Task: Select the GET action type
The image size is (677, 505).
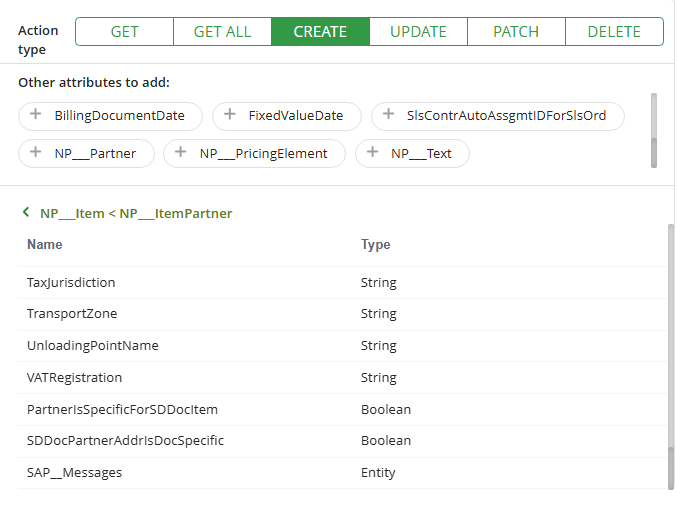Action: click(x=124, y=32)
